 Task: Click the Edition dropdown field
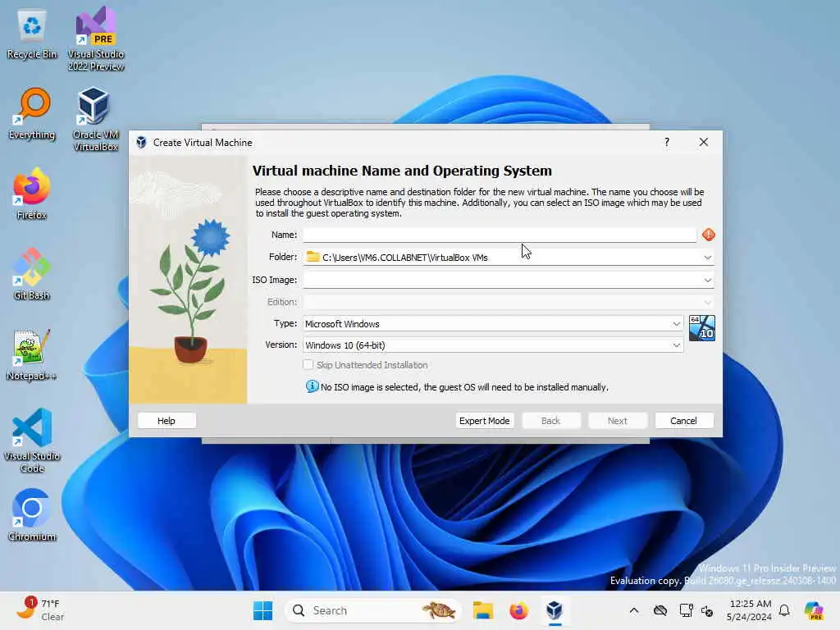(x=509, y=302)
